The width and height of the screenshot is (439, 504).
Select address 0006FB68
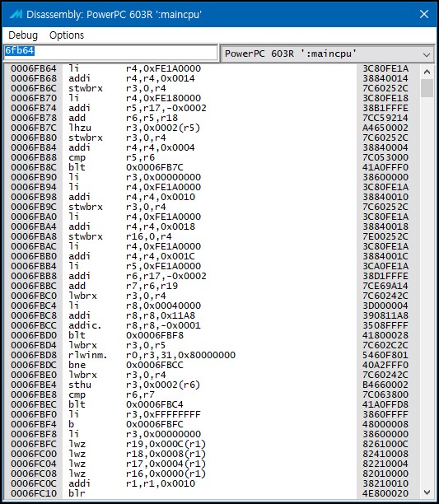34,78
